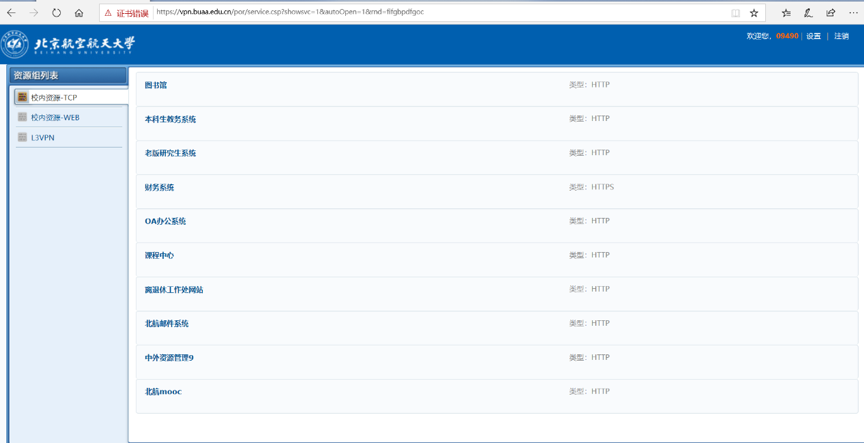Go to the browser home page icon
The height and width of the screenshot is (443, 864).
point(79,13)
